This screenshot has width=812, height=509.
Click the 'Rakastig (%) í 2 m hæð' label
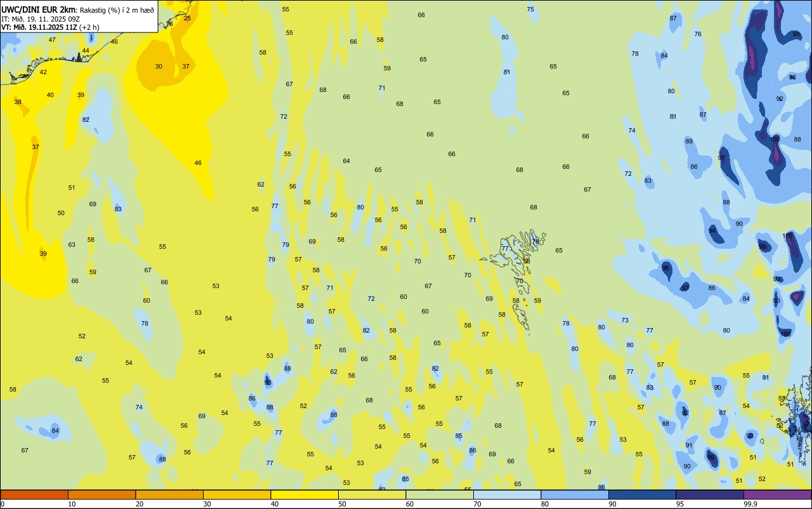tap(117, 10)
